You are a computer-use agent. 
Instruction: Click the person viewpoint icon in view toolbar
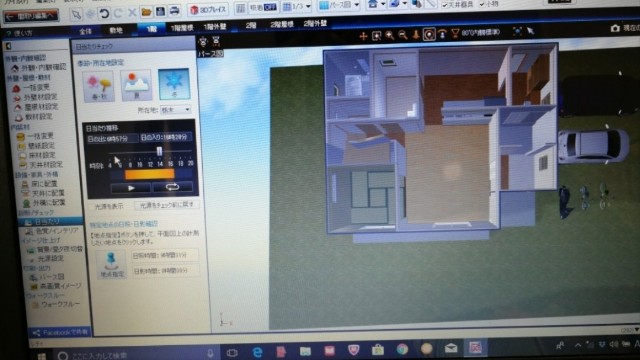(x=442, y=34)
